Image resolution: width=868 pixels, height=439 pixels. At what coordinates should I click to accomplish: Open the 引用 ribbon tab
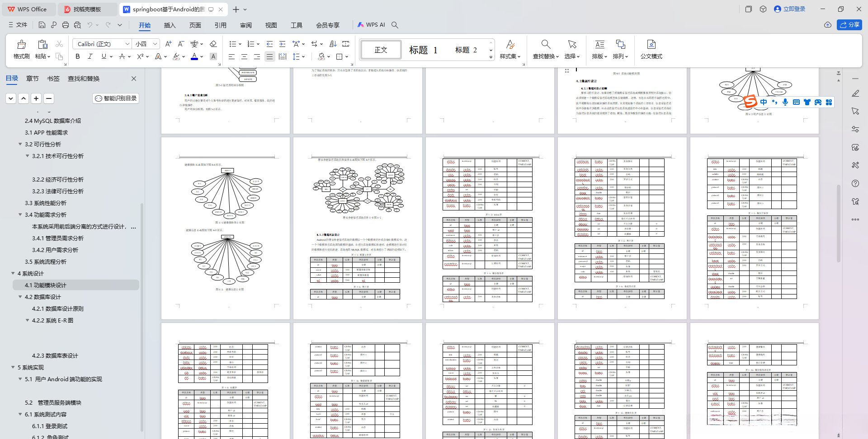(220, 25)
